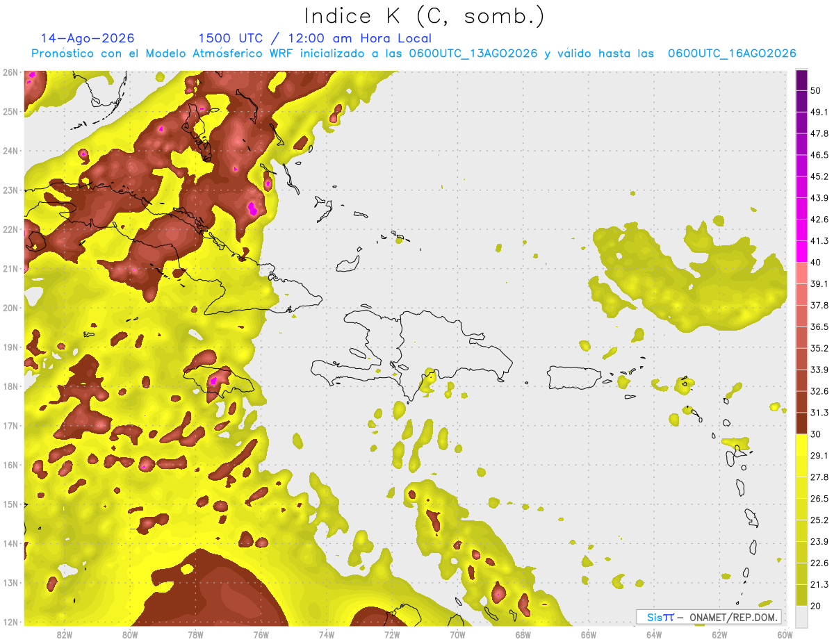
Task: Click the "12N" latitude label
Action: (x=10, y=622)
